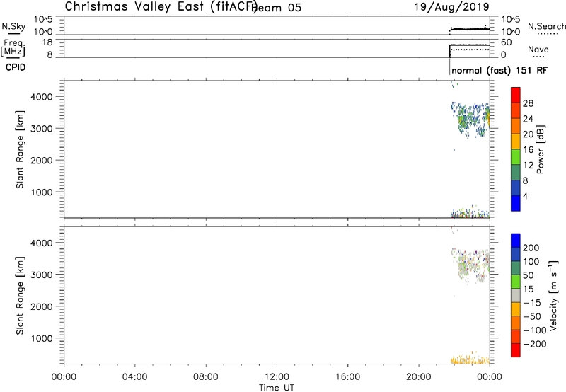Click the '28' label on Power colorbar
Screen dimensions: 566x392
tap(528, 103)
